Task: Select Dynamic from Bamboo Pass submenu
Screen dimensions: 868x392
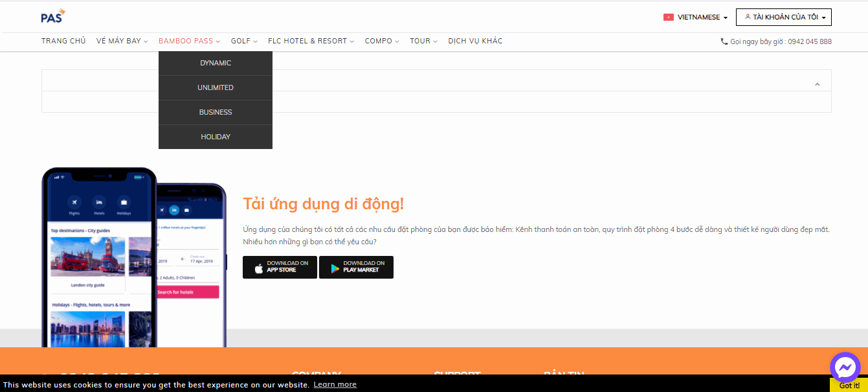Action: [216, 63]
